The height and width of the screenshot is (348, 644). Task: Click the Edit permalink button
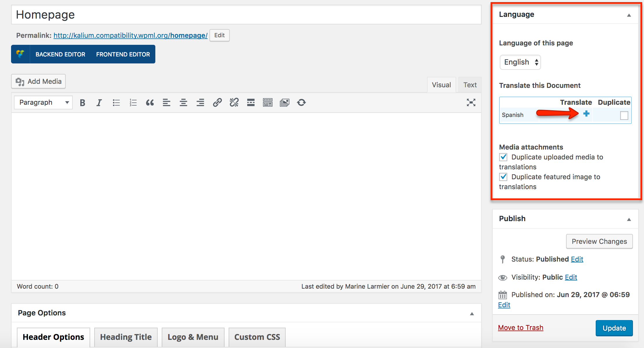[x=220, y=35]
